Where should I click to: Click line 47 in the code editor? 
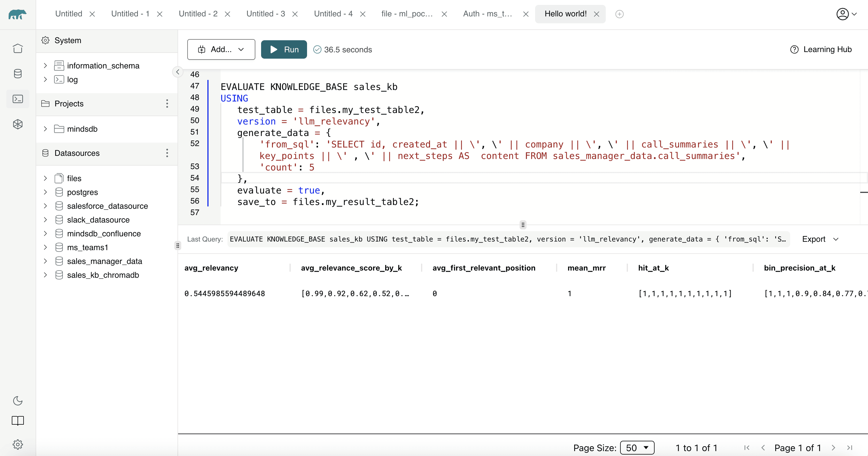tap(309, 87)
